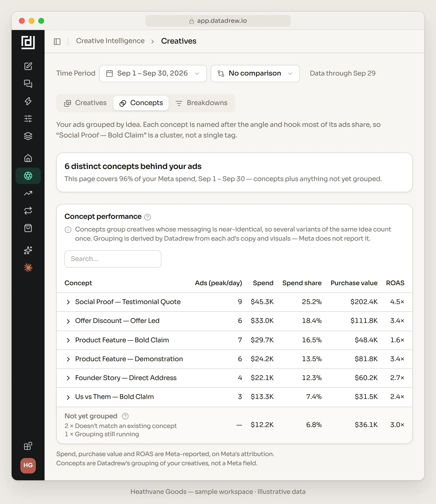This screenshot has width=436, height=504.
Task: Open the chat bubbles icon in sidebar
Action: pos(28,84)
